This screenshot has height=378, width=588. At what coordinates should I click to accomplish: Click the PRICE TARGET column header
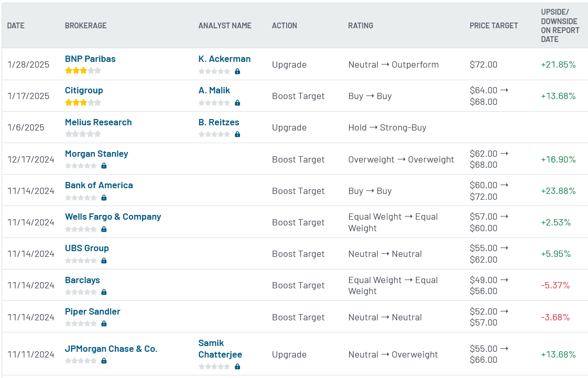click(494, 26)
